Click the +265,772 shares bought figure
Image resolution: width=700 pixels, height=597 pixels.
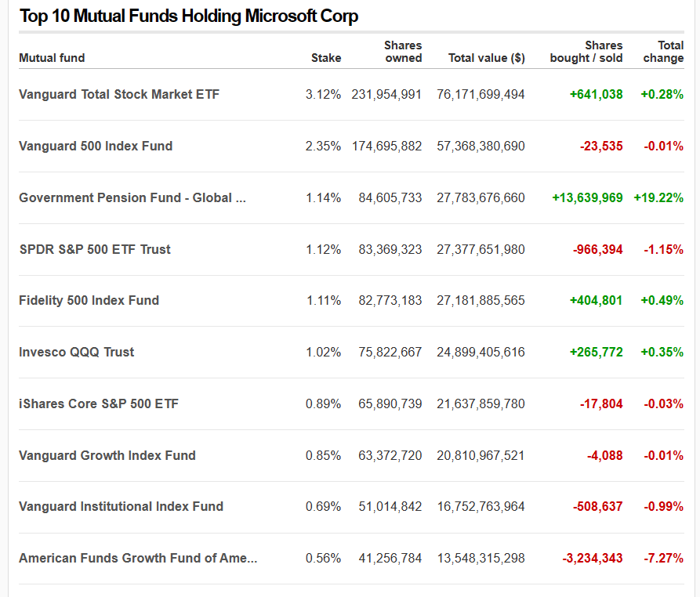coord(597,353)
